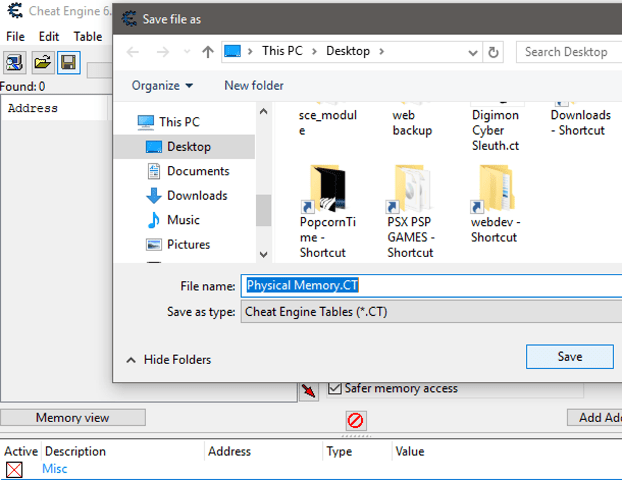Click the Save button

[x=570, y=357]
